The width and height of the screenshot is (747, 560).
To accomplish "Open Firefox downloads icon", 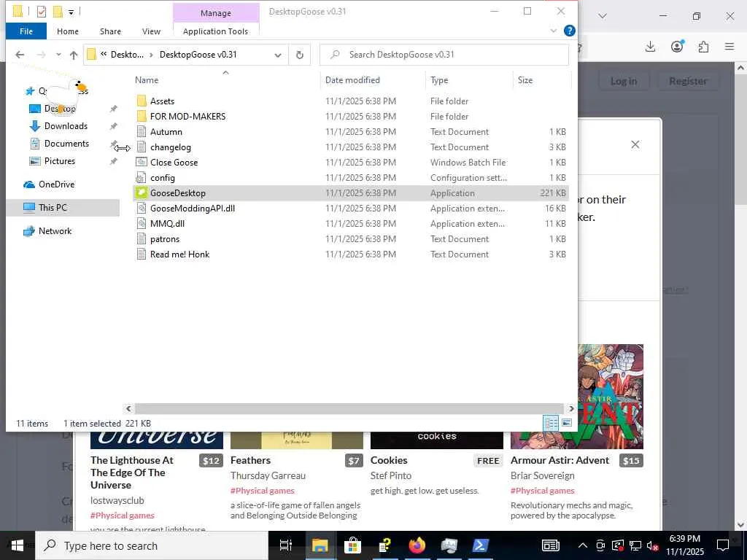I will 650,46.
